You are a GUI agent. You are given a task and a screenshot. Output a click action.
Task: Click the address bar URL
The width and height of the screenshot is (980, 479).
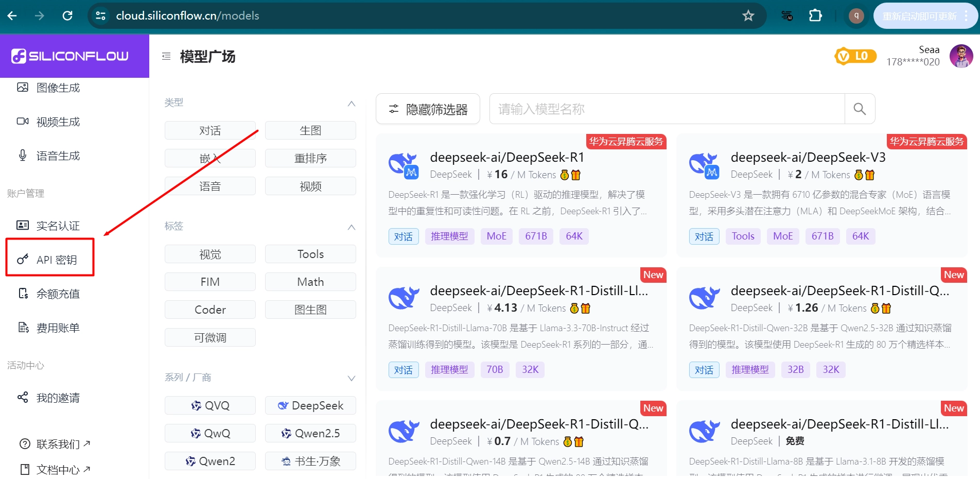click(x=187, y=16)
